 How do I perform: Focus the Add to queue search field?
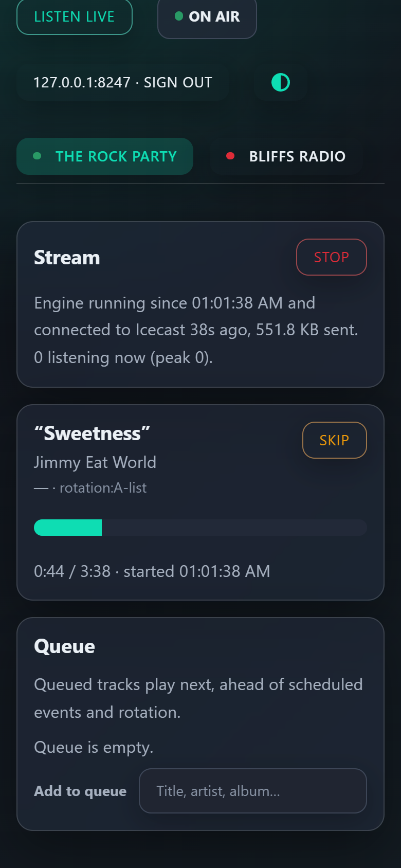pos(253,791)
